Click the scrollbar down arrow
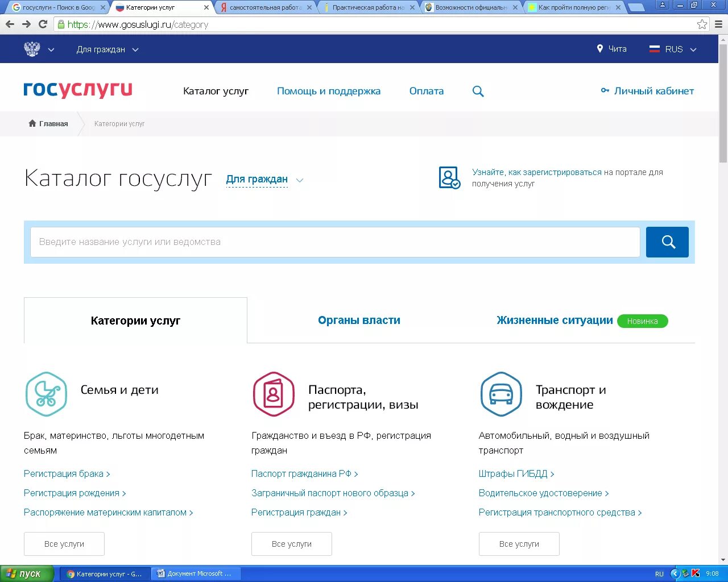Screen dimensions: 728x582 coord(723,560)
